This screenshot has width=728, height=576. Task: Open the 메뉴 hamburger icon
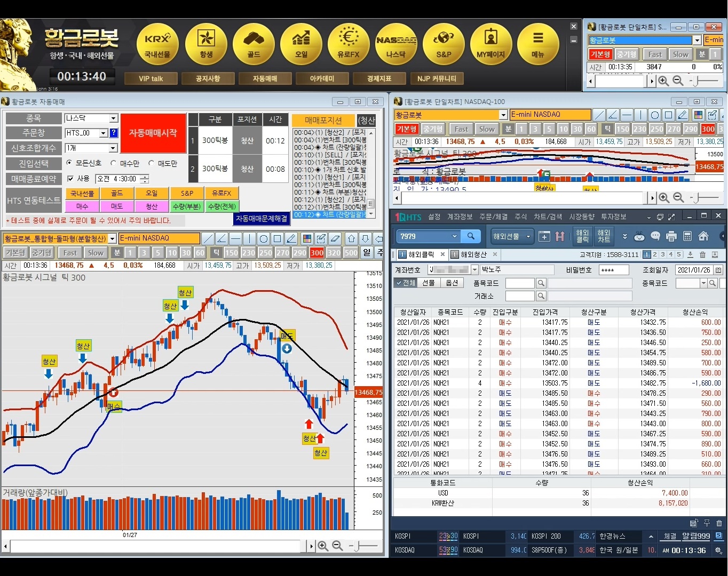(538, 44)
